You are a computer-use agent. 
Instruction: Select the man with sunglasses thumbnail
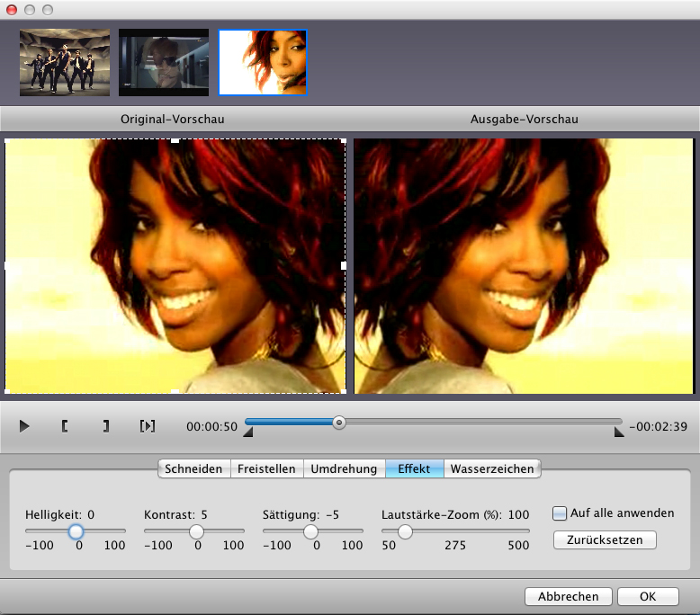click(164, 63)
